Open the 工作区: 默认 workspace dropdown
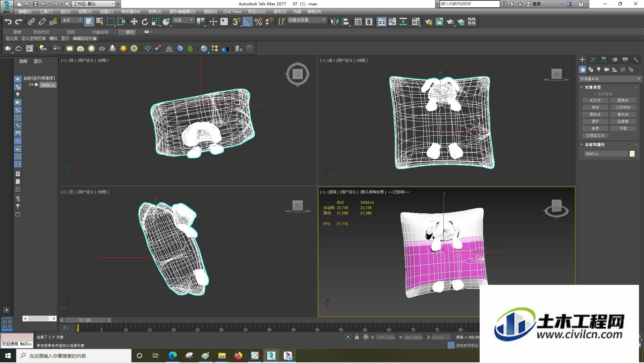644x363 pixels. point(94,4)
